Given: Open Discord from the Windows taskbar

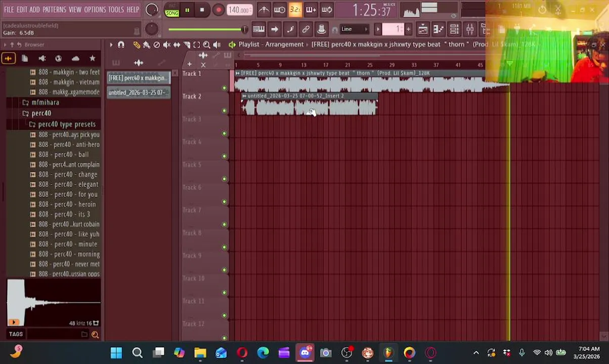Looking at the screenshot, I should click(305, 353).
